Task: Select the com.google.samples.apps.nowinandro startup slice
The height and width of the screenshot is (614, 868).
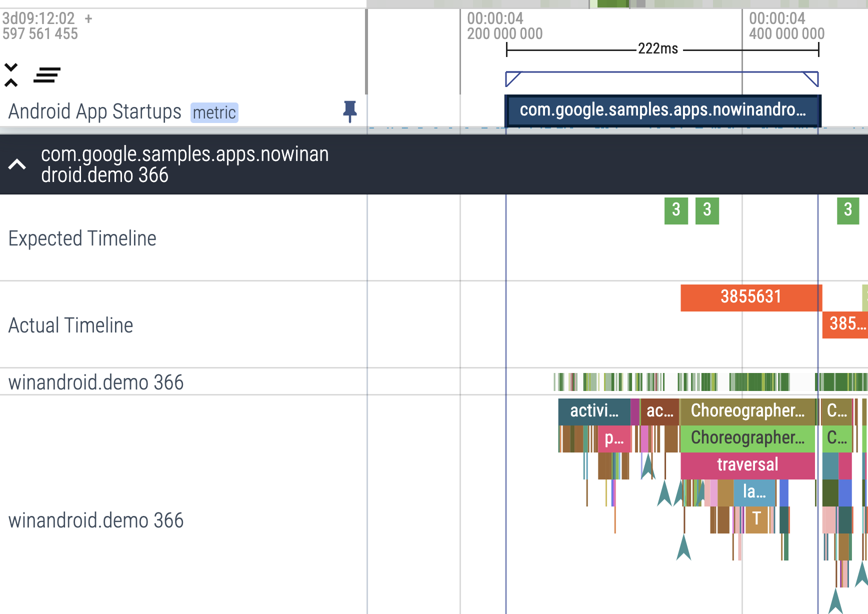Action: pos(662,110)
